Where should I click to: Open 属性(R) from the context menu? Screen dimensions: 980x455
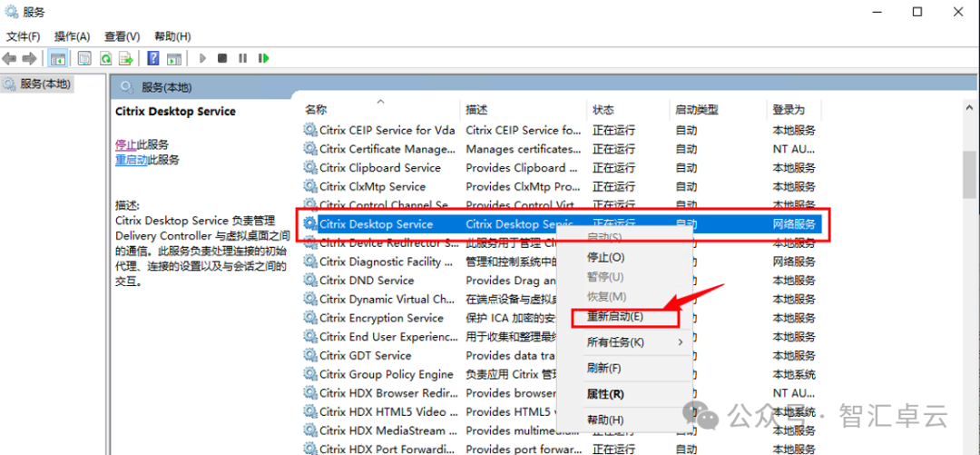point(623,394)
